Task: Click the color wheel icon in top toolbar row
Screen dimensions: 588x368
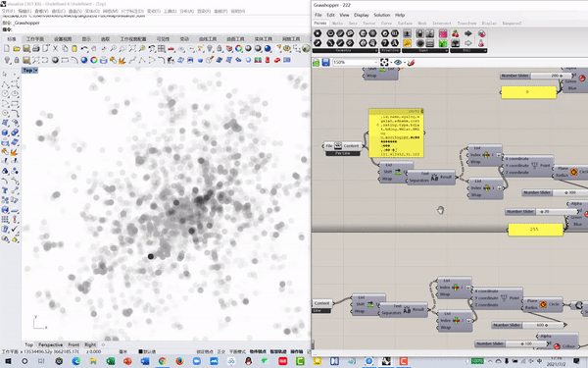Action: [x=239, y=48]
